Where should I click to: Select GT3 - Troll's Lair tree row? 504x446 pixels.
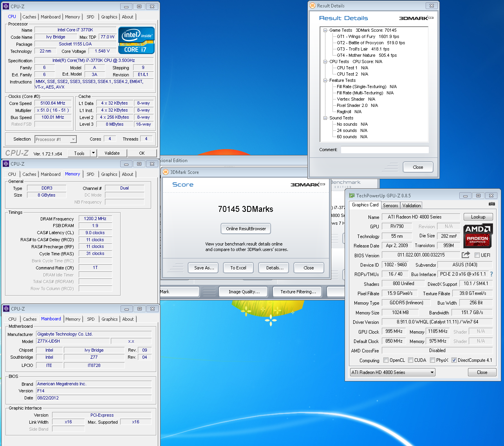point(363,49)
